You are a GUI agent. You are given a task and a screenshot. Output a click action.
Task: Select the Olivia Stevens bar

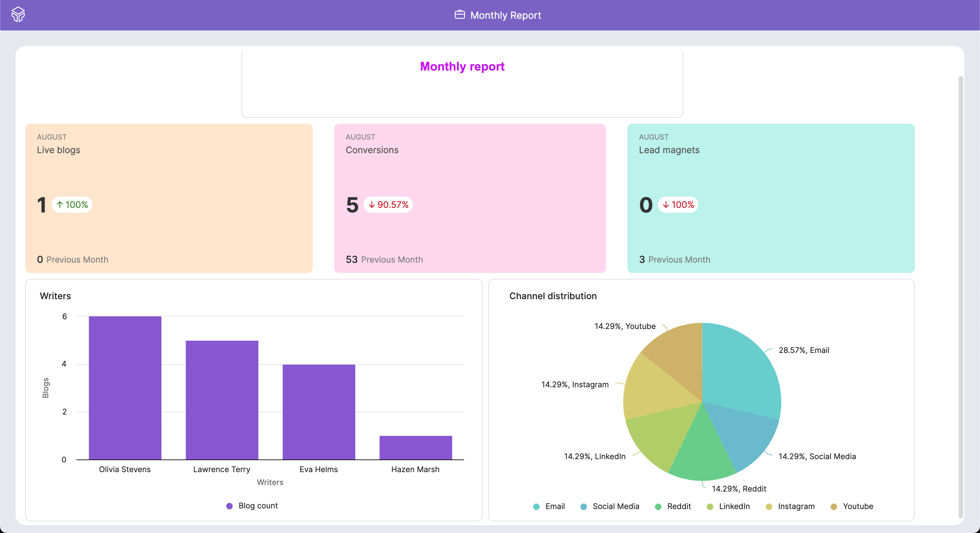125,388
